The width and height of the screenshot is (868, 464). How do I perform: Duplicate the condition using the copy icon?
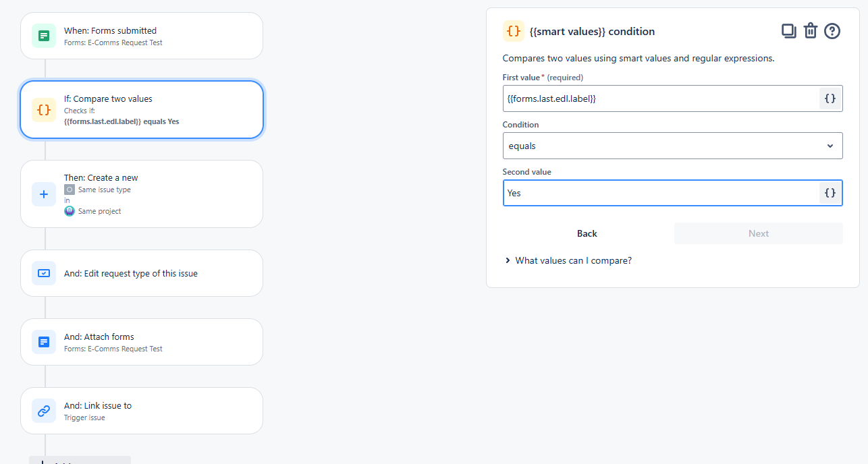click(x=789, y=30)
